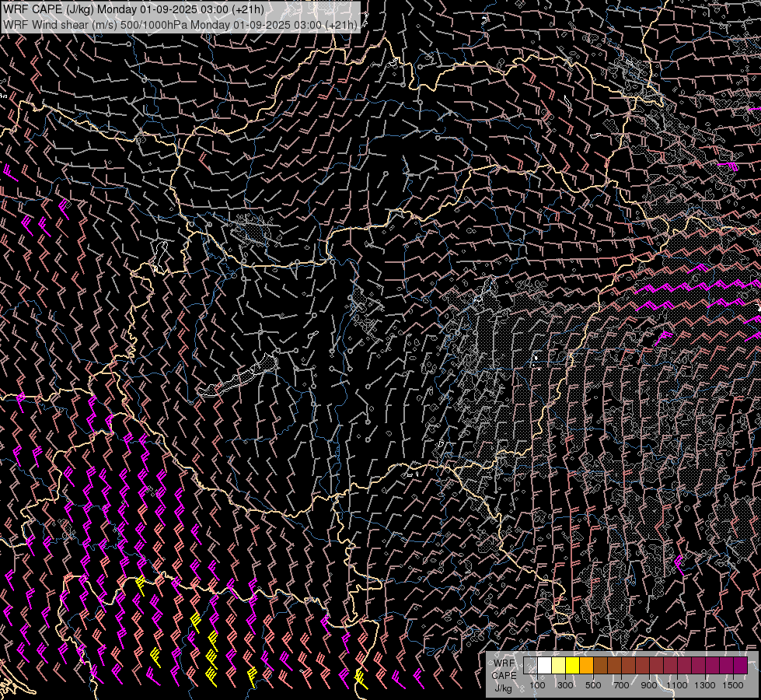
Task: Click the 700 label on the legend
Action: 621,685
